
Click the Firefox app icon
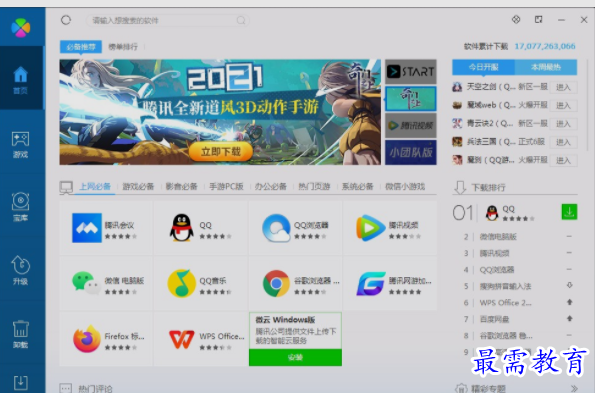click(87, 338)
